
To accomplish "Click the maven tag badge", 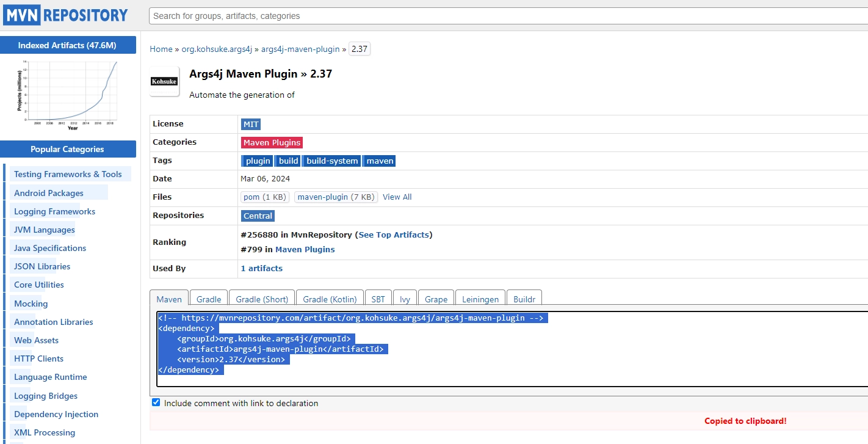I will tap(379, 161).
